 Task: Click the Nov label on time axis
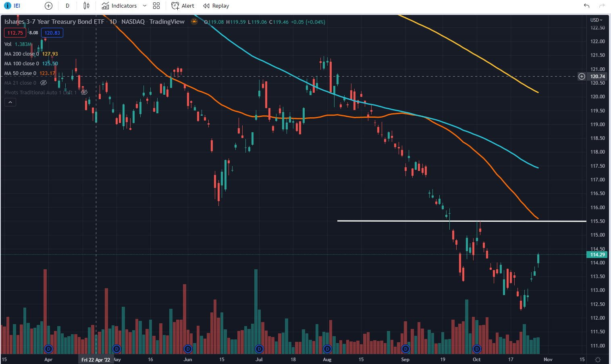click(x=548, y=359)
